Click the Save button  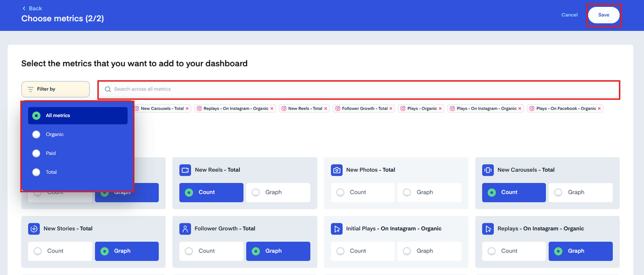604,15
